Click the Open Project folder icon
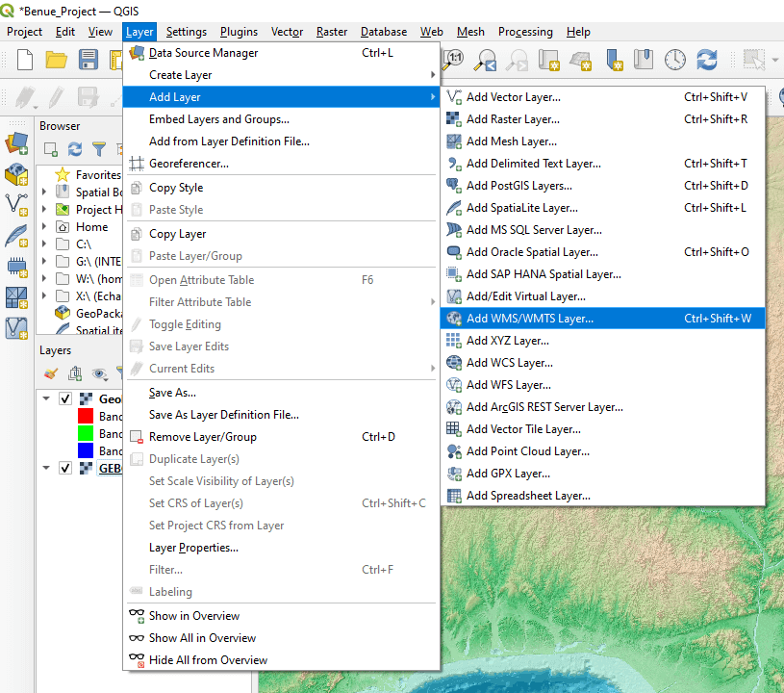 (57, 60)
